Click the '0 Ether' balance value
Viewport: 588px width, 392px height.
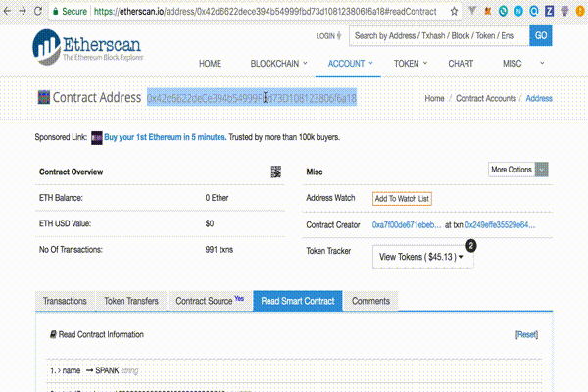click(x=217, y=198)
